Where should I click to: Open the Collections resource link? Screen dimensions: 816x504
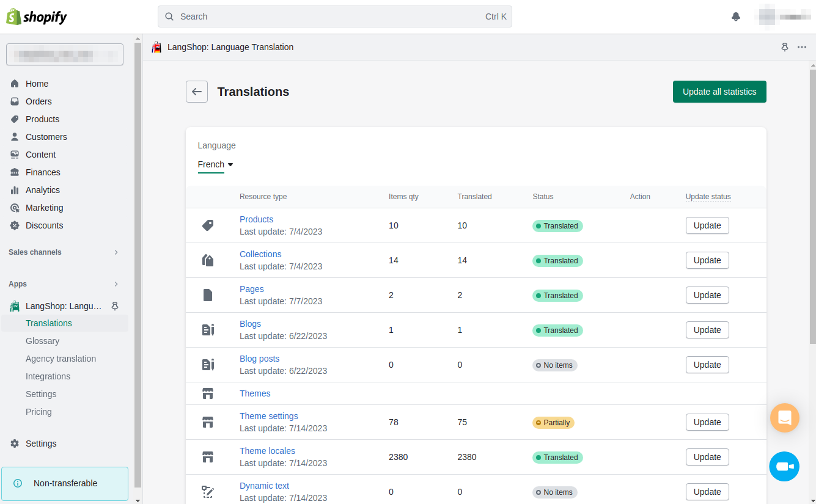click(260, 254)
